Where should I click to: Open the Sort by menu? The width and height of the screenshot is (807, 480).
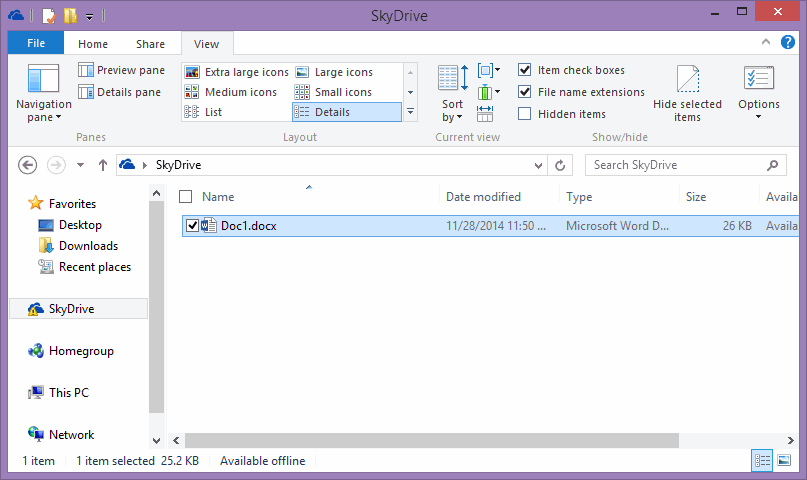(x=453, y=94)
